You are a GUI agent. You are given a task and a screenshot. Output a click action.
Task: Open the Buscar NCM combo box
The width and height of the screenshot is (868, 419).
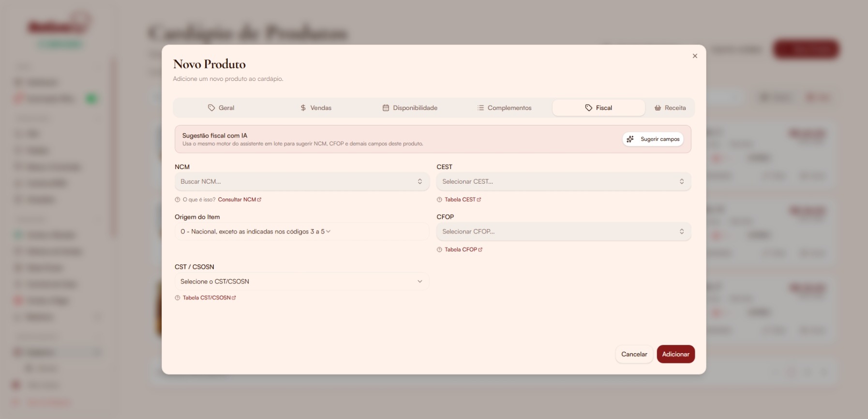coord(302,182)
